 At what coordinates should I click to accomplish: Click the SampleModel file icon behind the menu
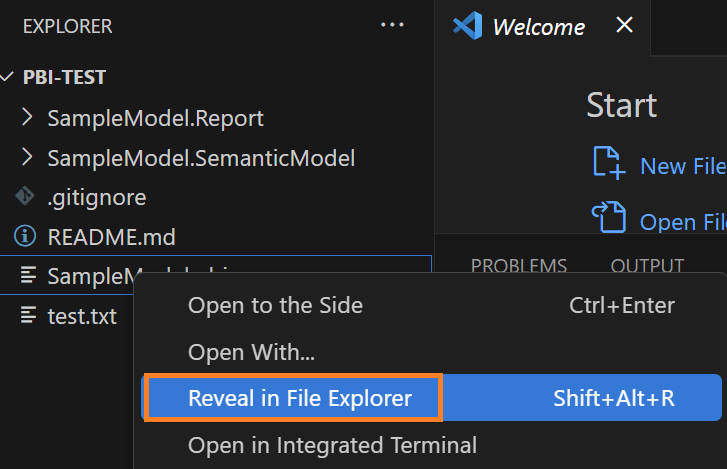tap(28, 276)
